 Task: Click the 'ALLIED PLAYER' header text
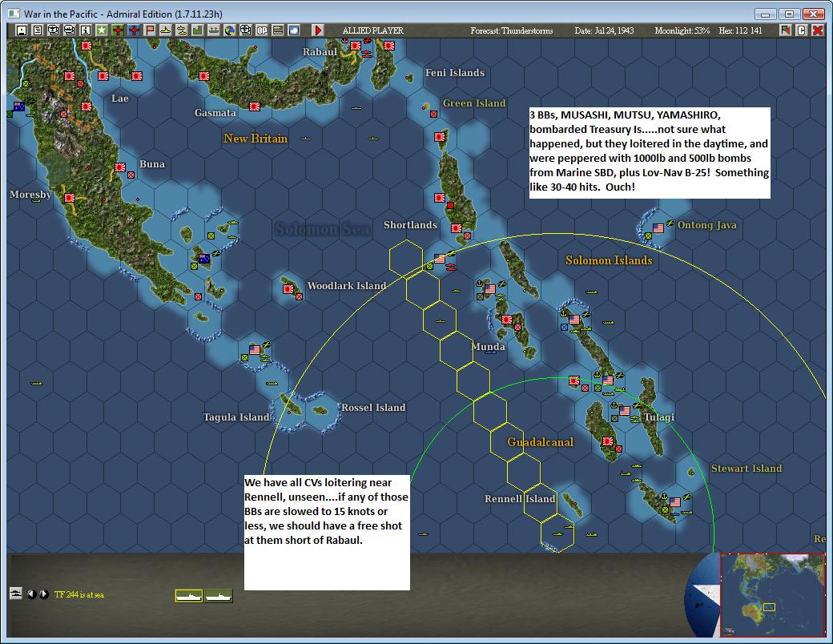[373, 30]
